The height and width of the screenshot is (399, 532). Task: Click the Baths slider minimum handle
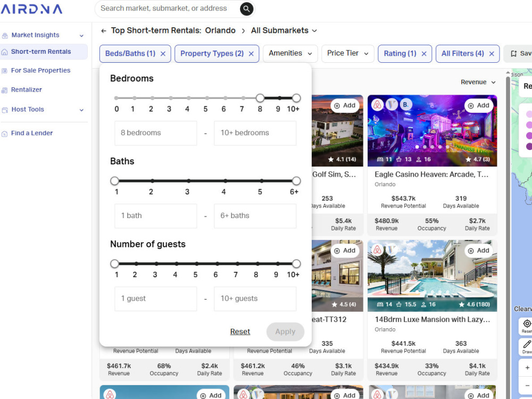115,181
